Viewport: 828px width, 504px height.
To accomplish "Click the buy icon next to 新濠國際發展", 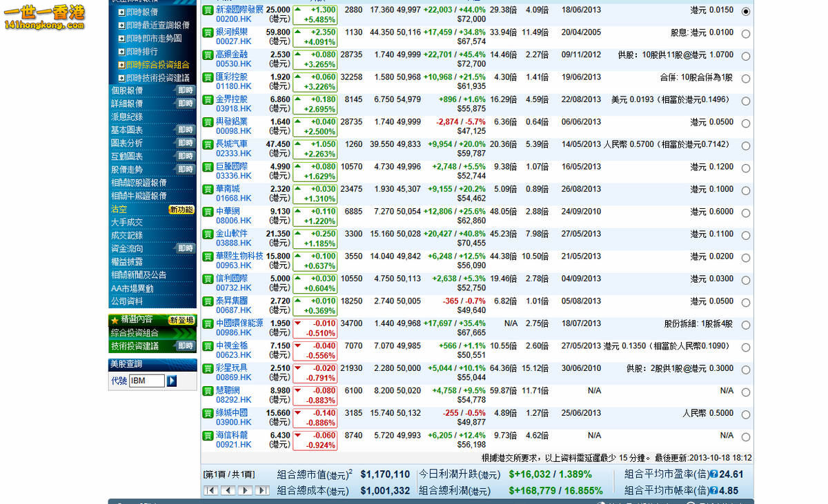I will (x=208, y=10).
